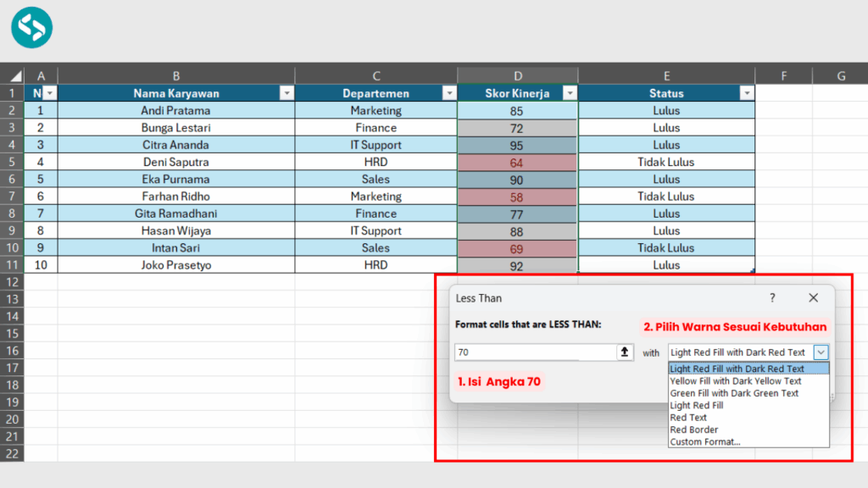868x488 pixels.
Task: Select Green Fill with Dark Green Text
Action: tap(734, 393)
